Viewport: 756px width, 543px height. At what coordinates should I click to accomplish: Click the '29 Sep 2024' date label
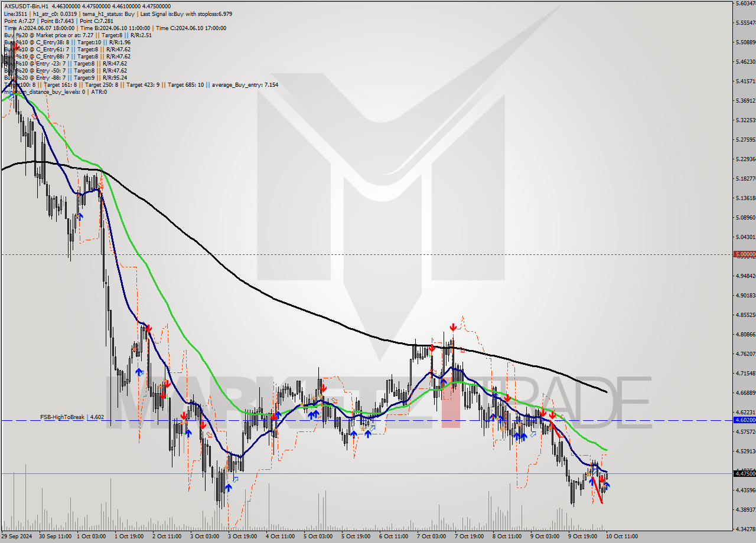coord(17,536)
